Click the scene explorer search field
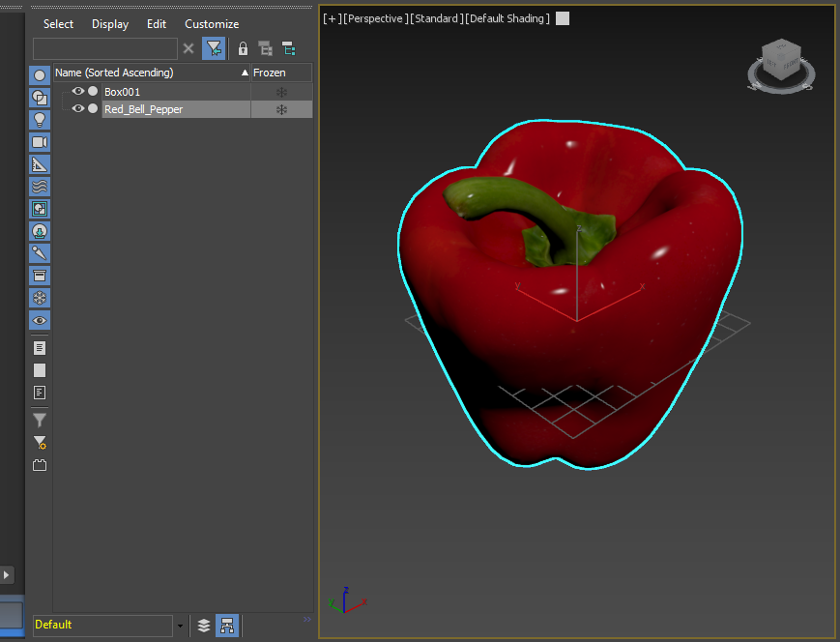 pyautogui.click(x=104, y=48)
